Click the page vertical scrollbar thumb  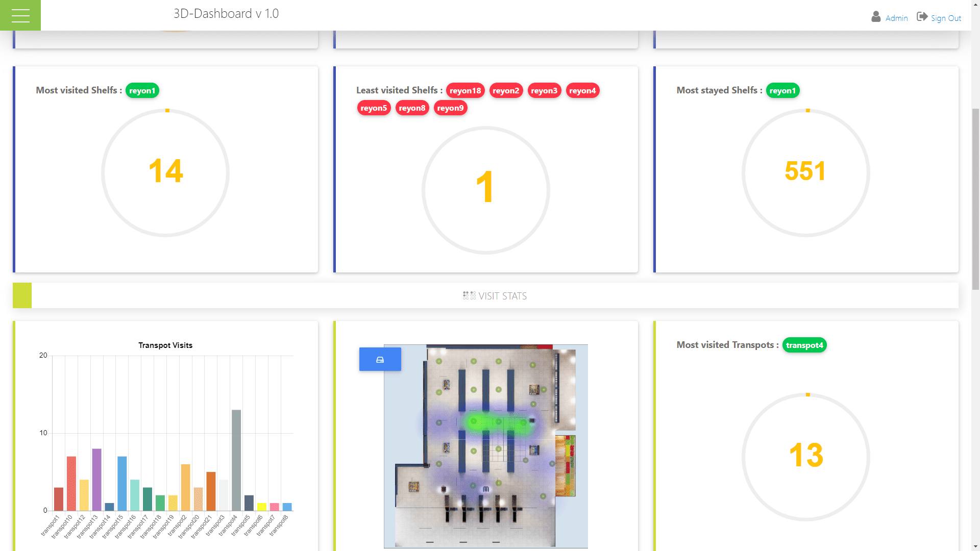975,199
